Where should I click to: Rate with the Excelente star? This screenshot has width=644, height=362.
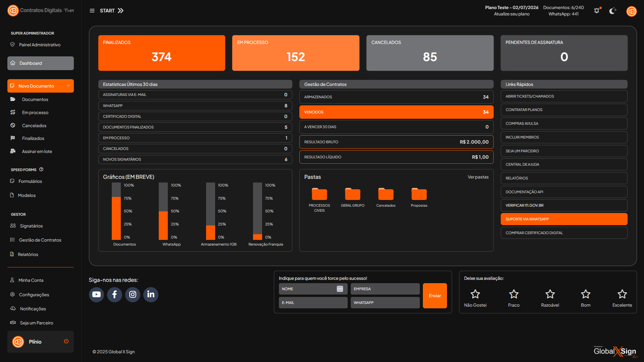622,295
